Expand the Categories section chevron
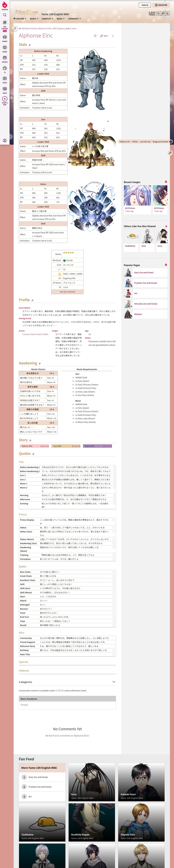The width and height of the screenshot is (174, 868). click(114, 682)
